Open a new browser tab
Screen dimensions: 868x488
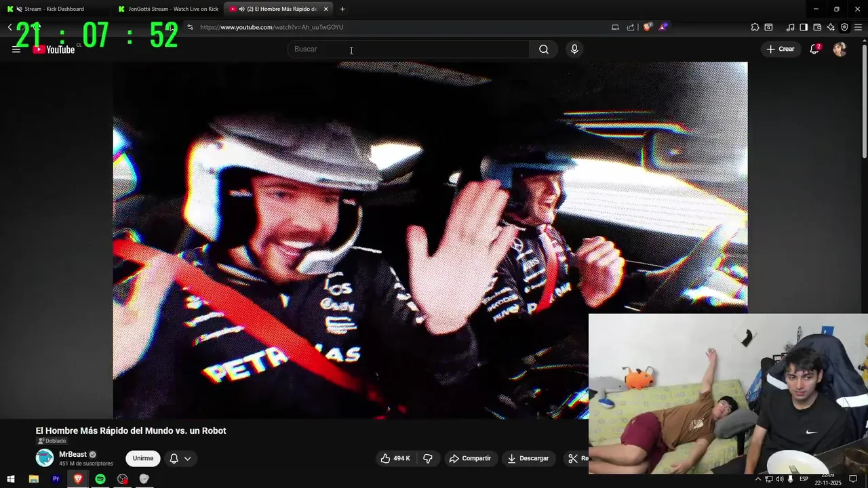(x=342, y=9)
